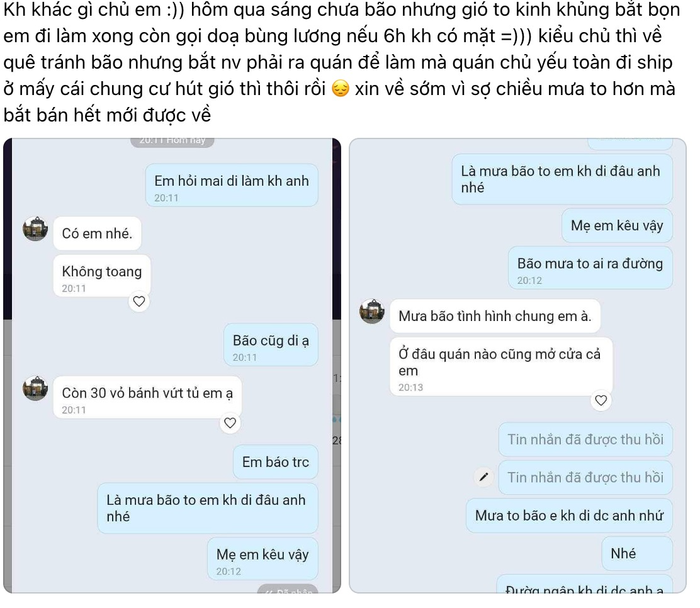Open avatar beside "Còn 30 vỏ bánh" message
The width and height of the screenshot is (700, 608).
(x=35, y=388)
